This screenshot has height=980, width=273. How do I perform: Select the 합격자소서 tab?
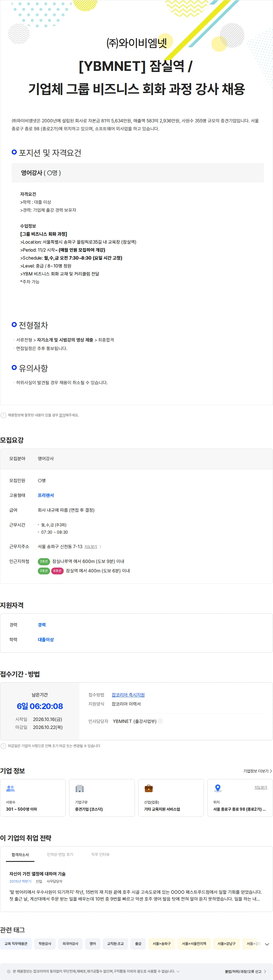[20, 855]
